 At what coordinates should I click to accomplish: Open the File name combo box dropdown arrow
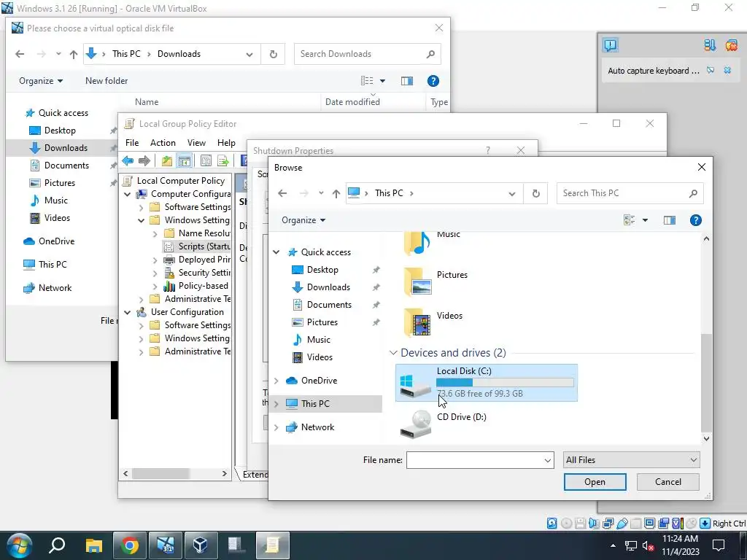pyautogui.click(x=547, y=460)
